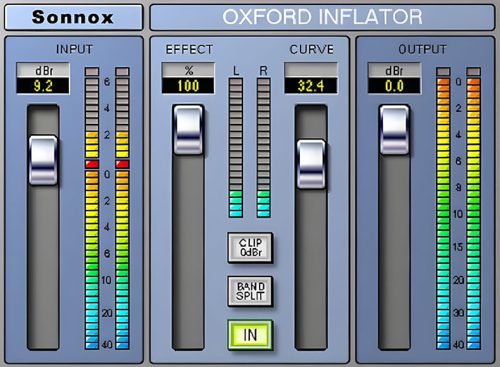Screen dimensions: 500x367
Task: Click the EFFECT fader handle
Action: [188, 130]
